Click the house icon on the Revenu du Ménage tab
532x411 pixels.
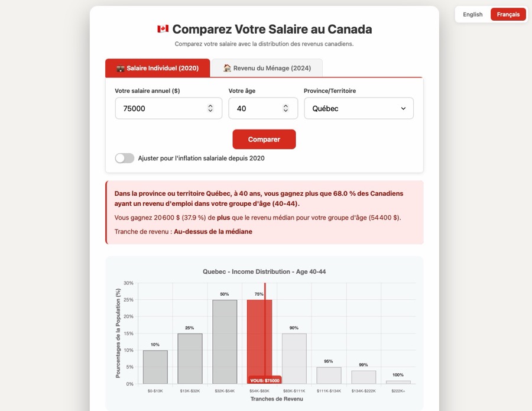click(x=227, y=69)
